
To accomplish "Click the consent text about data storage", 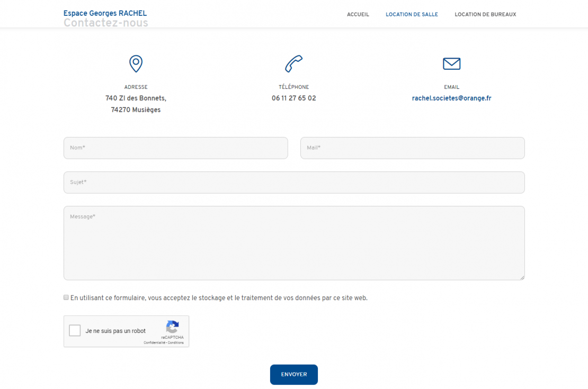I will click(x=219, y=298).
